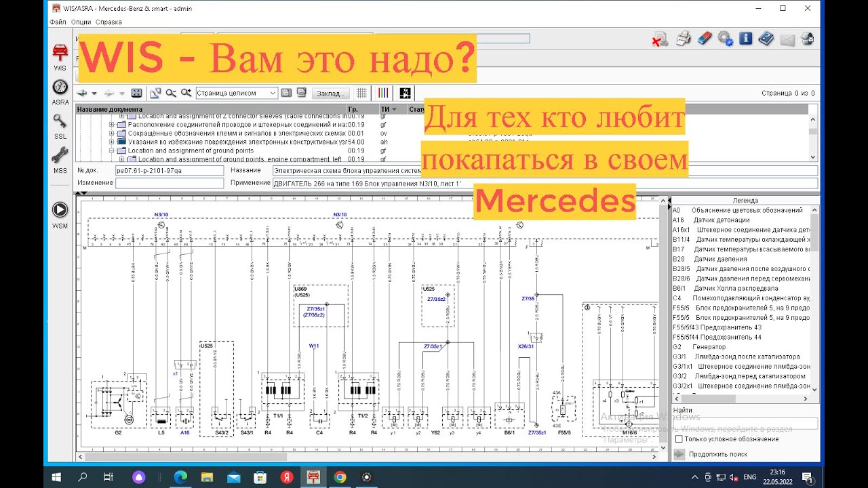Click the globe with mail icon
The height and width of the screenshot is (488, 868).
(807, 39)
